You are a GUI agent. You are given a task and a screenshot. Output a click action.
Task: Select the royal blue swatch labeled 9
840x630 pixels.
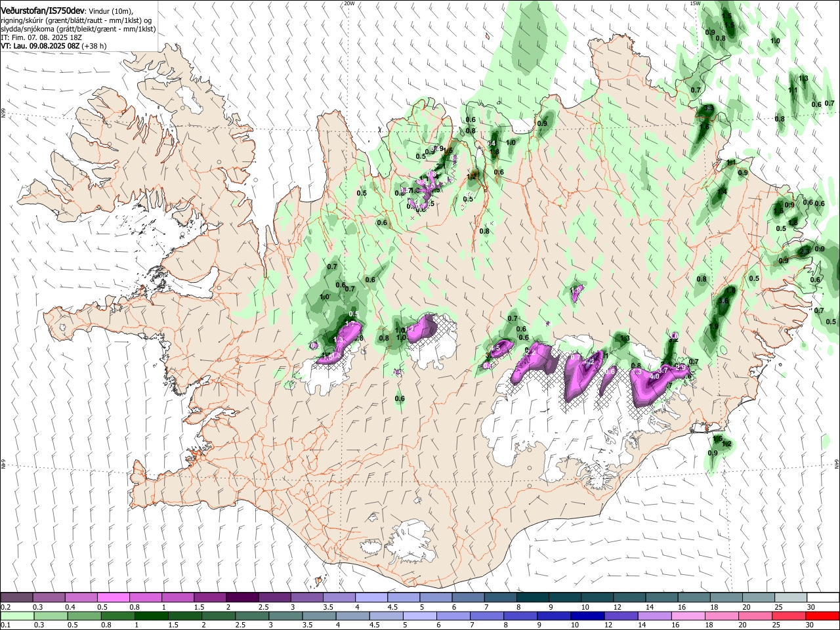[x=554, y=616]
